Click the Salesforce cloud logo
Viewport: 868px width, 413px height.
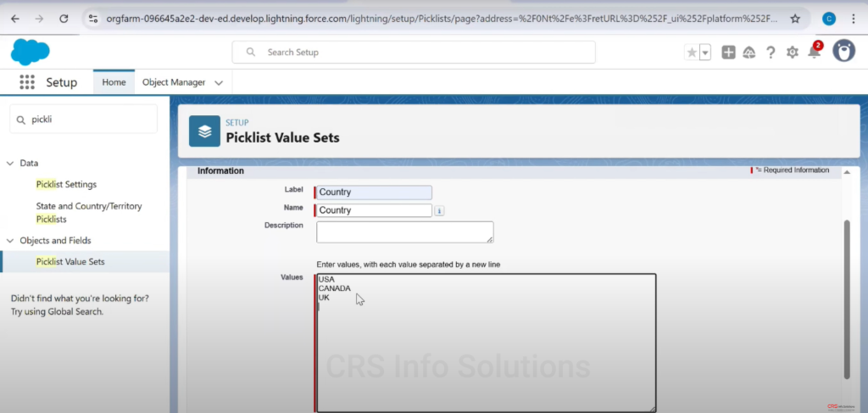[30, 52]
